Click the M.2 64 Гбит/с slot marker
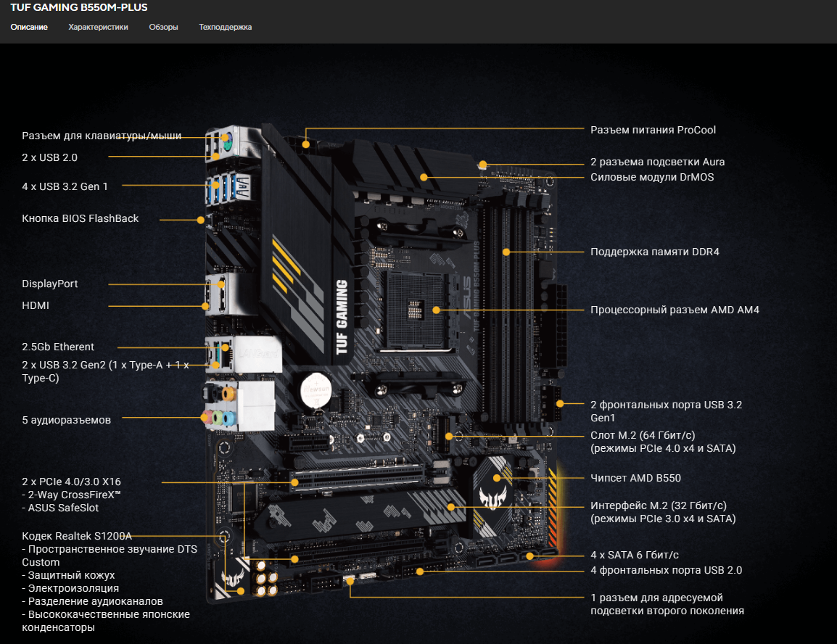 coord(449,436)
